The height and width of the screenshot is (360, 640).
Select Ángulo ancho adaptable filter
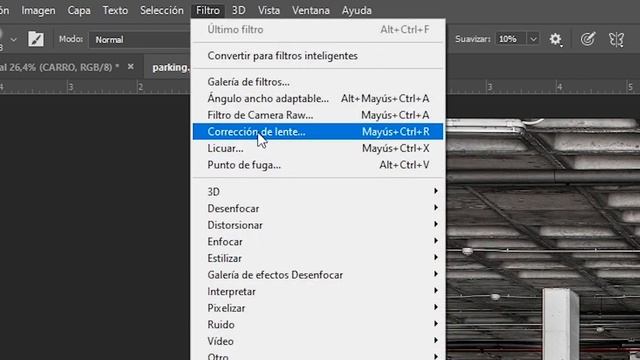pyautogui.click(x=318, y=99)
